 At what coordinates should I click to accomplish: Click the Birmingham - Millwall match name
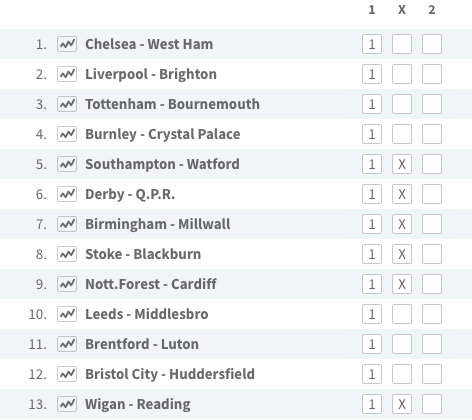(x=158, y=224)
